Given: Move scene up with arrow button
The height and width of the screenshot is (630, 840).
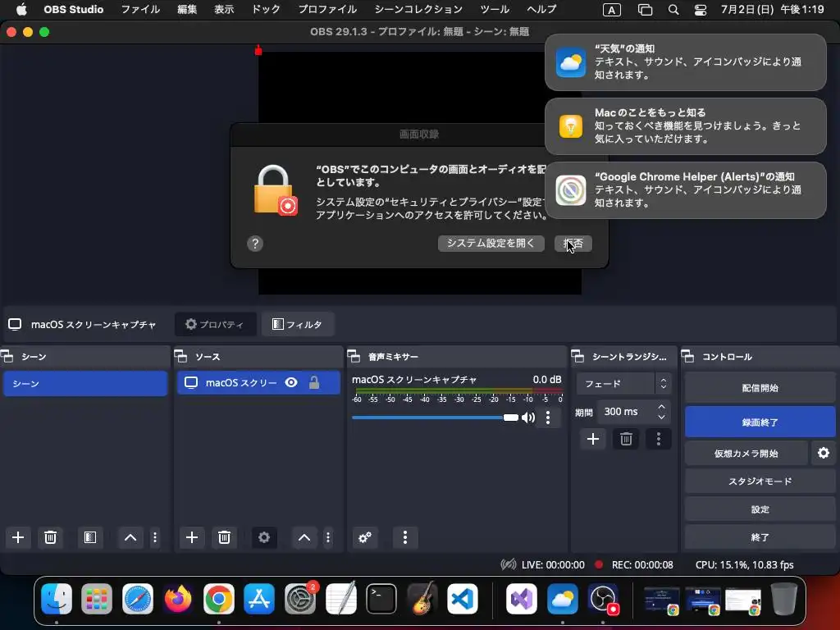Looking at the screenshot, I should [x=130, y=537].
